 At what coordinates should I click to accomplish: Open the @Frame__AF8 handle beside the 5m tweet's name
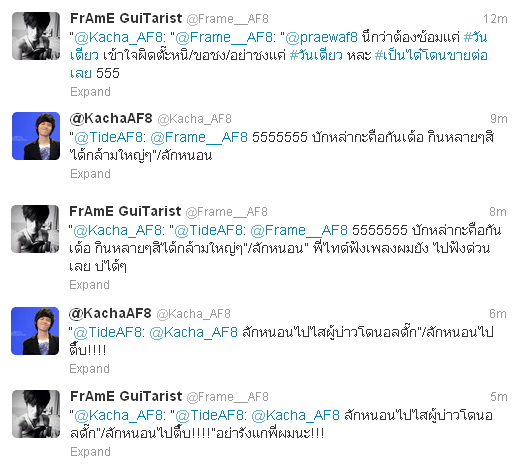tap(228, 397)
